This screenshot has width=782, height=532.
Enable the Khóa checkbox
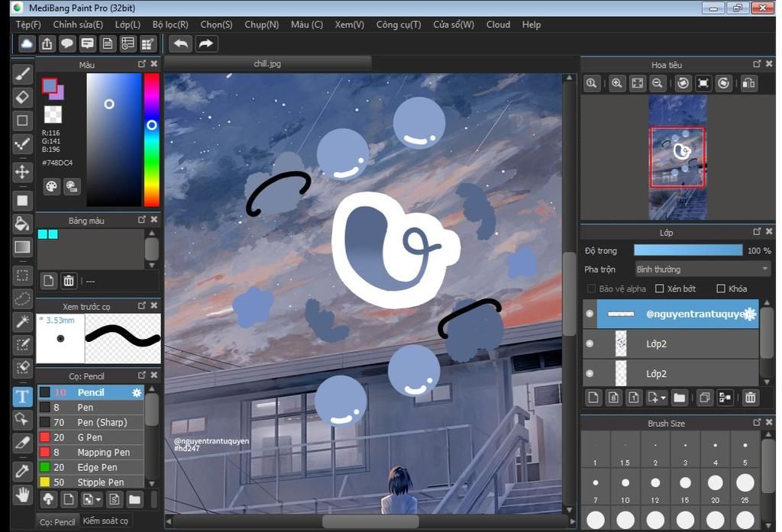[721, 289]
